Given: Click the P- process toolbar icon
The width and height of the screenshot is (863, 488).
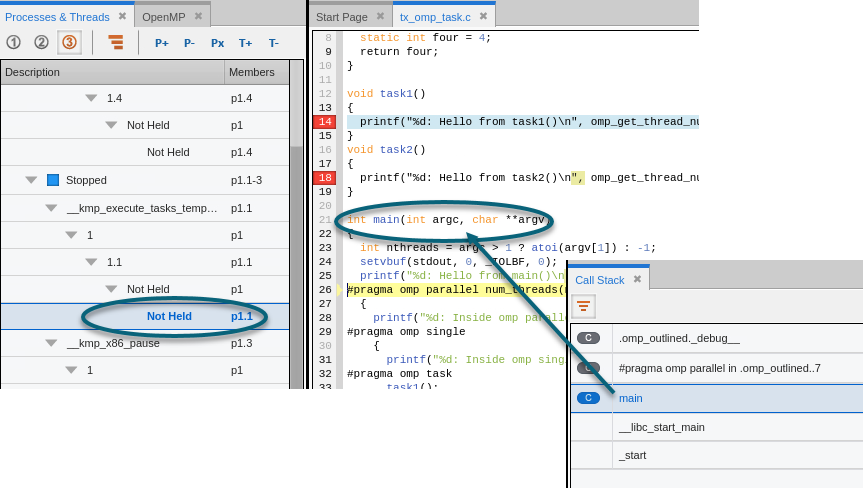Looking at the screenshot, I should tap(189, 43).
